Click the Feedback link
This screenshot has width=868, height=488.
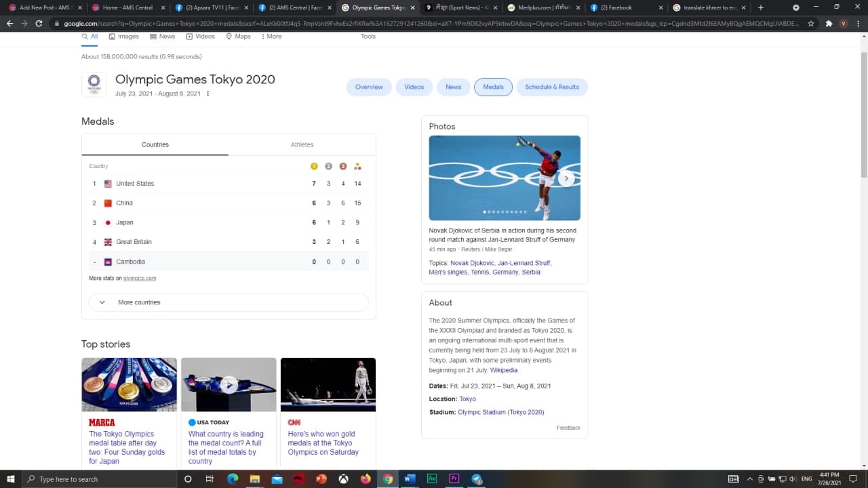pos(568,428)
